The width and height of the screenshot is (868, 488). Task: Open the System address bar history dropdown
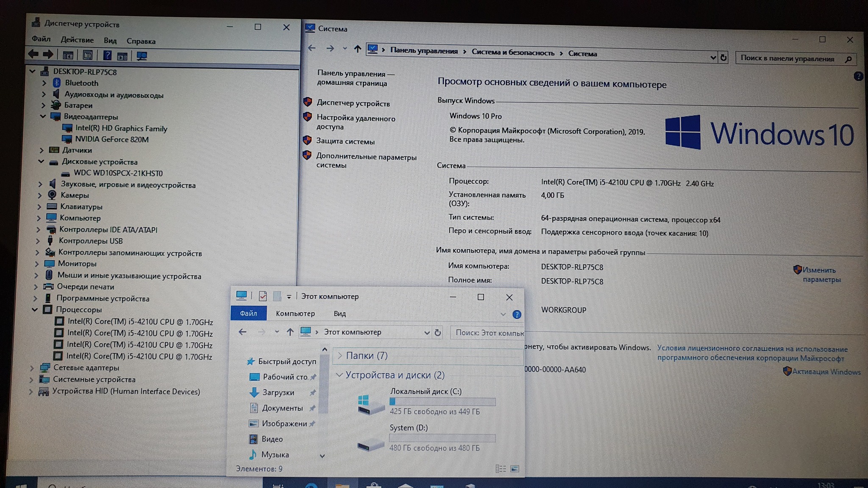(713, 58)
